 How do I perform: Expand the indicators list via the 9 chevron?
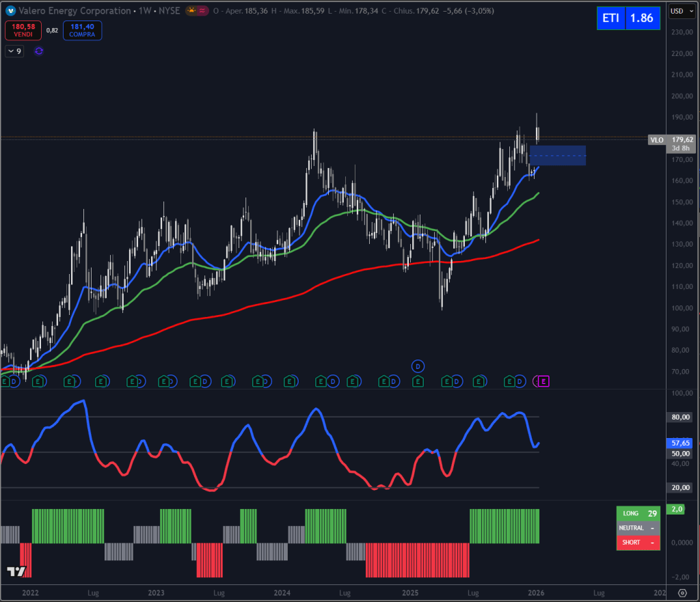[14, 51]
